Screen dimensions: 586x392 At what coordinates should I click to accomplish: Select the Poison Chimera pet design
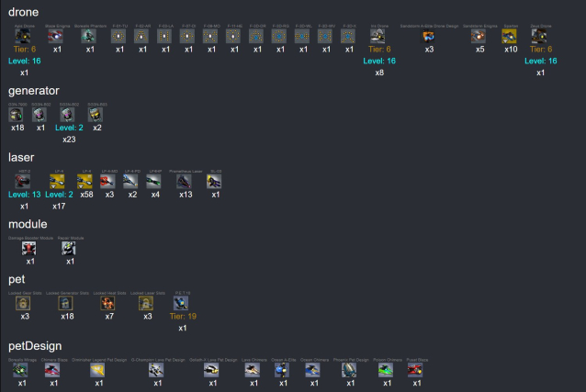[387, 369]
